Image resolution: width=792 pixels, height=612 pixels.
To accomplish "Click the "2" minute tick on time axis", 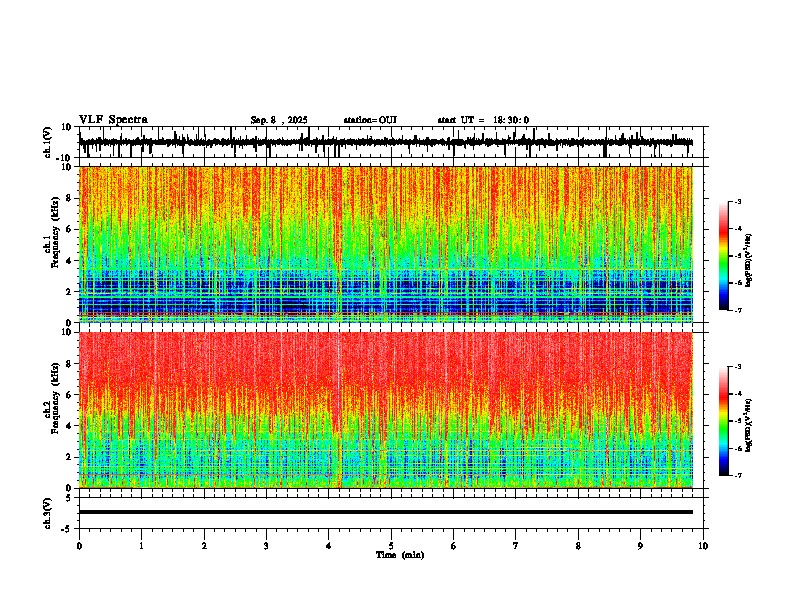I will 204,546.
